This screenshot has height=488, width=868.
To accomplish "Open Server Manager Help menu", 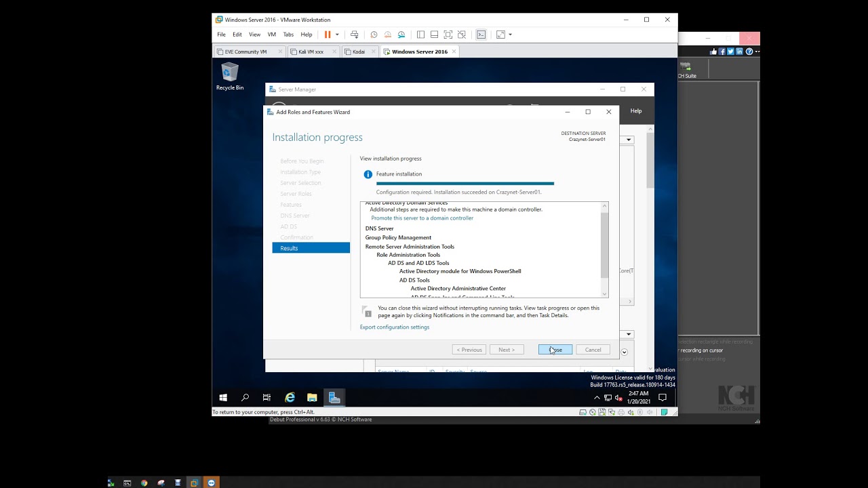I will [636, 111].
